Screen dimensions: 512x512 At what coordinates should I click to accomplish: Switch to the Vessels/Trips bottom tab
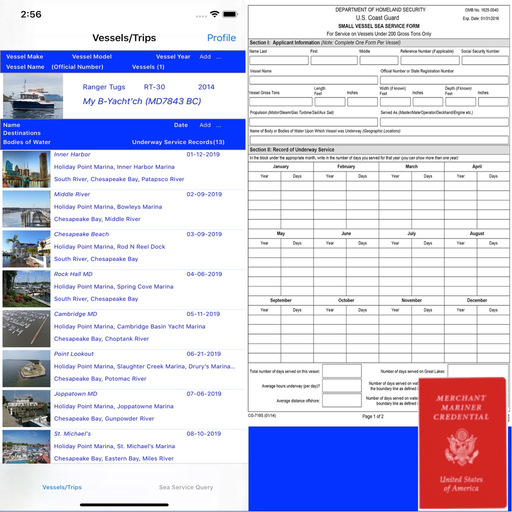tap(62, 487)
